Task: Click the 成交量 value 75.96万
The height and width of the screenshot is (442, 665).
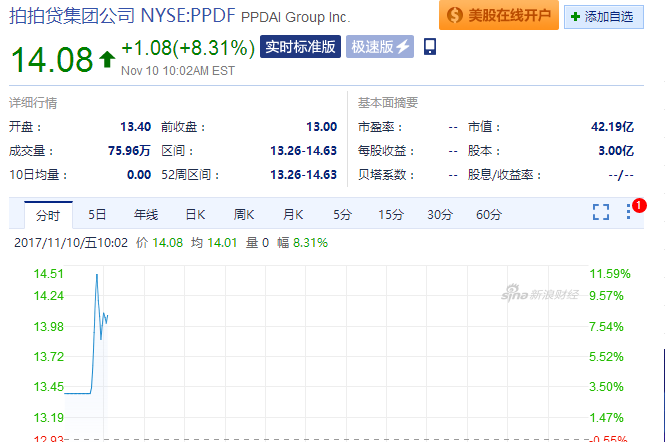Action: (129, 151)
